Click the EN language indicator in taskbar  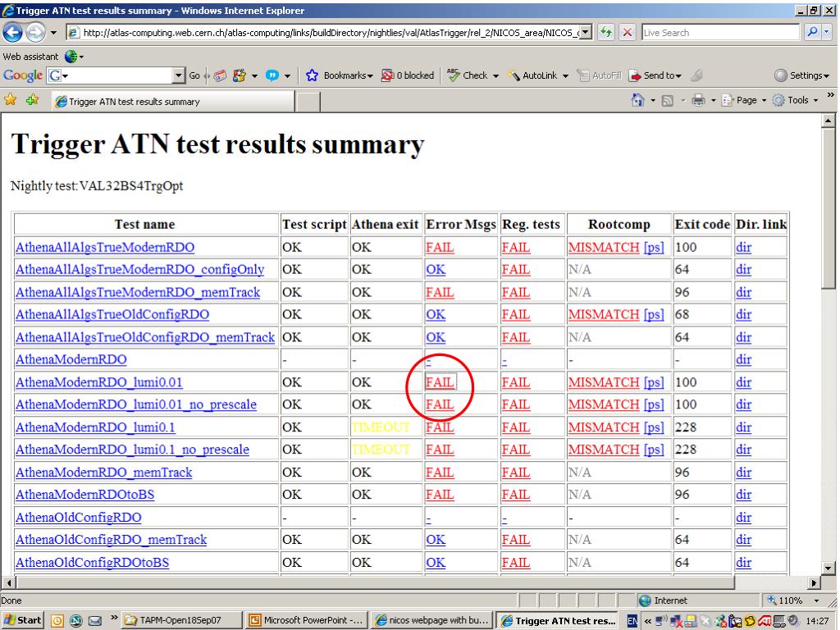(x=632, y=621)
